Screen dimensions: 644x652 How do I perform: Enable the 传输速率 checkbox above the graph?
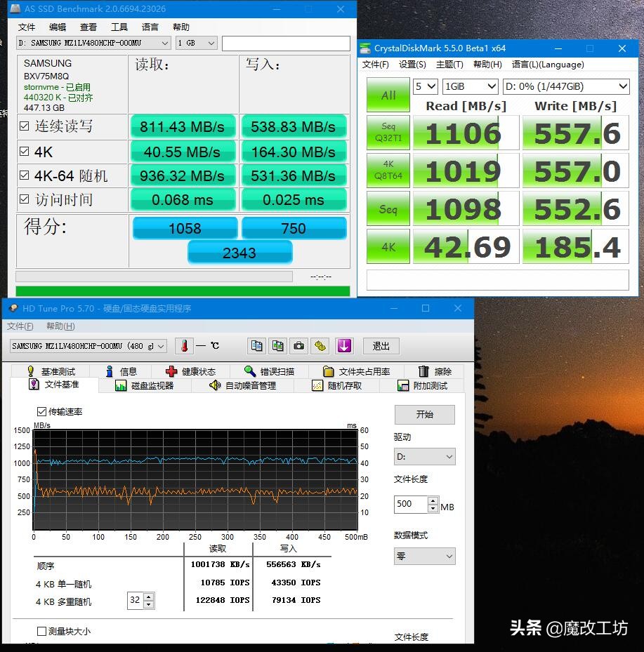coord(42,411)
